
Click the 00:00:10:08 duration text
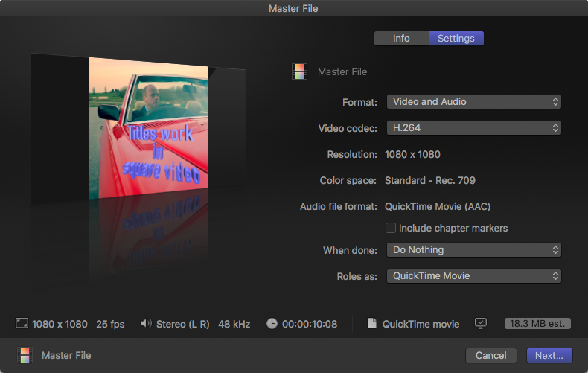(x=310, y=324)
